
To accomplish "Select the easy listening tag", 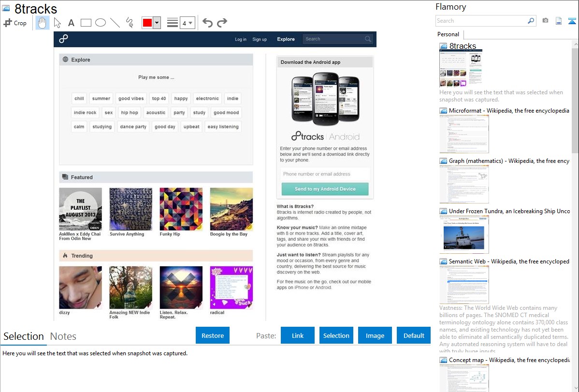I will 223,126.
